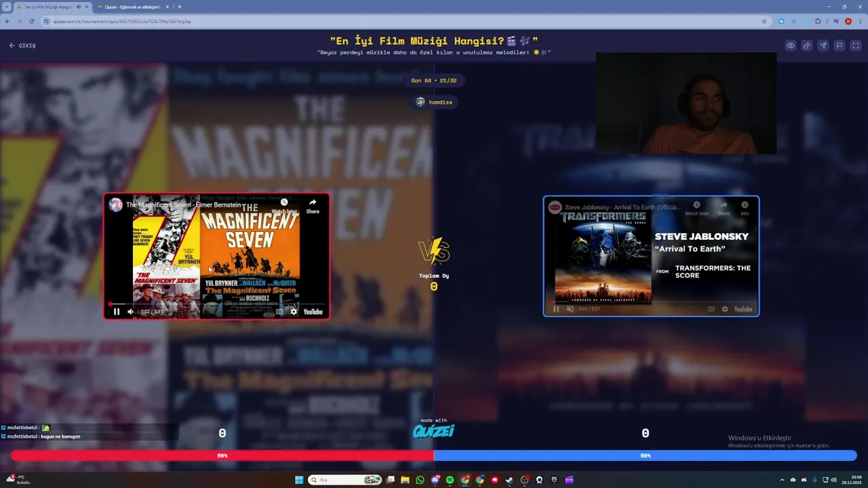Viewport: 868px width, 488px height.
Task: Open the Windows Start menu
Action: (x=299, y=480)
